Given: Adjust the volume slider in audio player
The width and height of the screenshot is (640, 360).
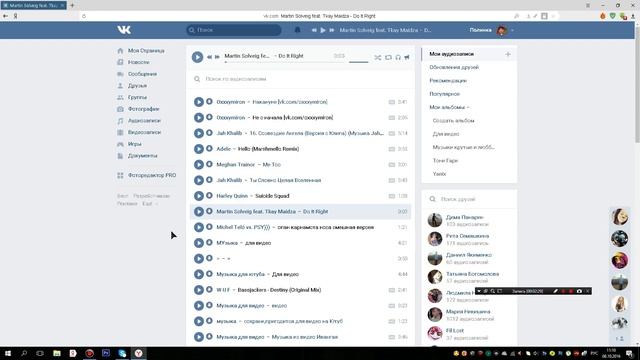Looking at the screenshot, I should pos(358,62).
